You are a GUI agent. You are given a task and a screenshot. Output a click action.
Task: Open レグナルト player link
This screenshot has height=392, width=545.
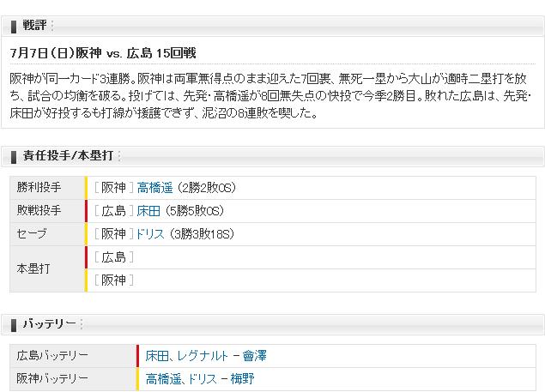[203, 356]
